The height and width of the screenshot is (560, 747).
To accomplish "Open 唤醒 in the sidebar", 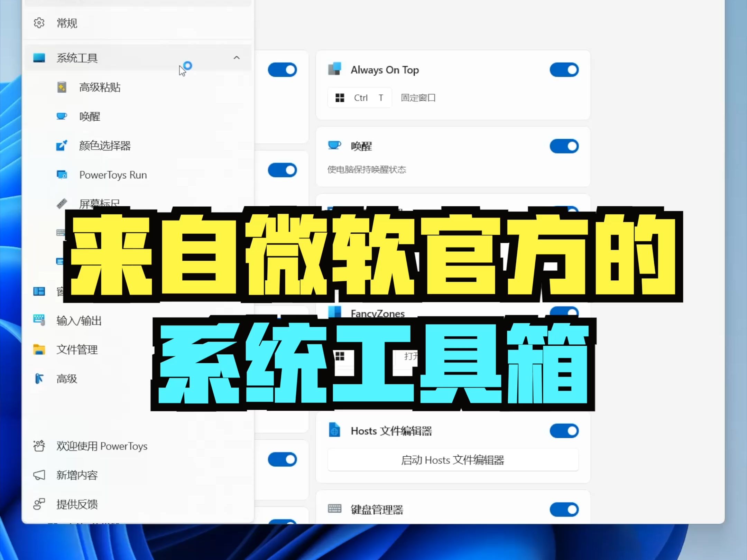I will [90, 116].
